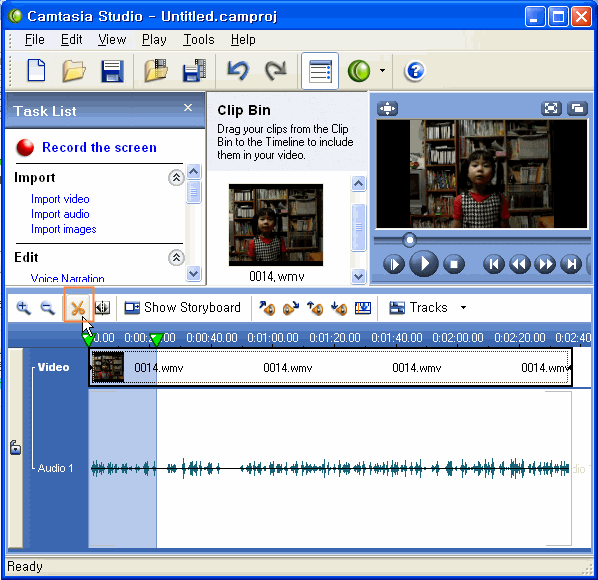Click the 0:01:00.00 mark on timeline ruler

pyautogui.click(x=273, y=338)
